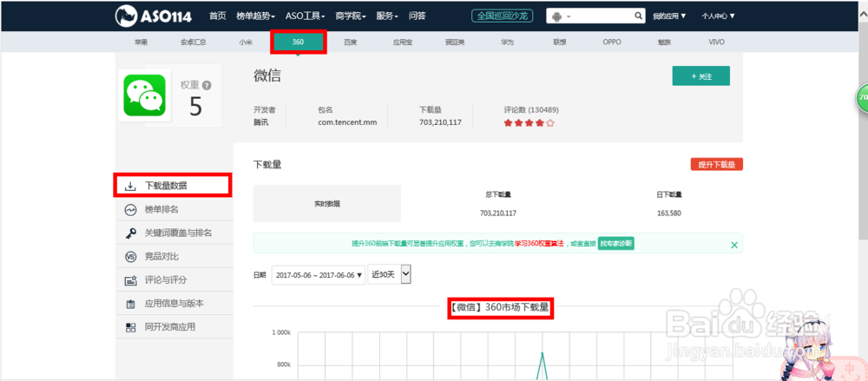Click the teal peak on the download chart

[x=542, y=353]
